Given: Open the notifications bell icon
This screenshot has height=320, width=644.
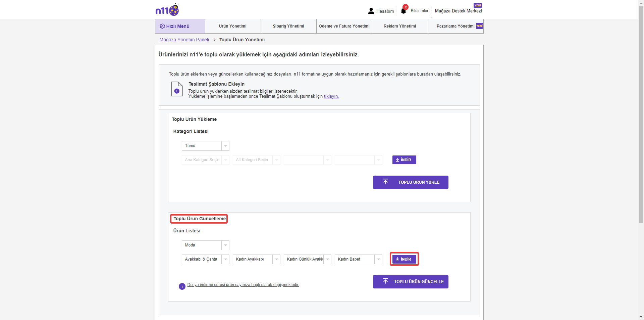Looking at the screenshot, I should pos(404,11).
